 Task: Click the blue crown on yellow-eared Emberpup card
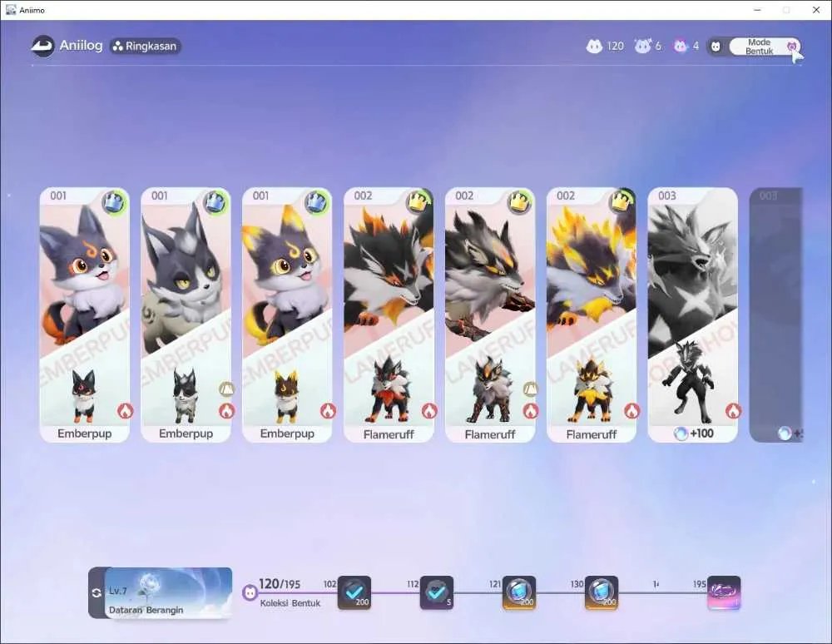[317, 202]
